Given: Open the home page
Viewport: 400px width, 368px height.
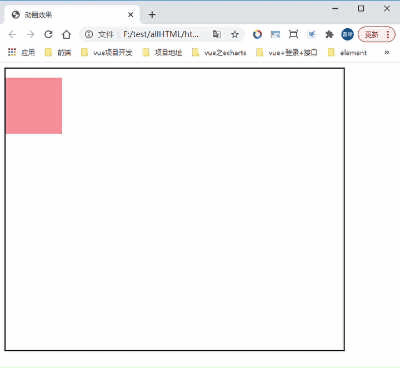Looking at the screenshot, I should click(x=67, y=34).
